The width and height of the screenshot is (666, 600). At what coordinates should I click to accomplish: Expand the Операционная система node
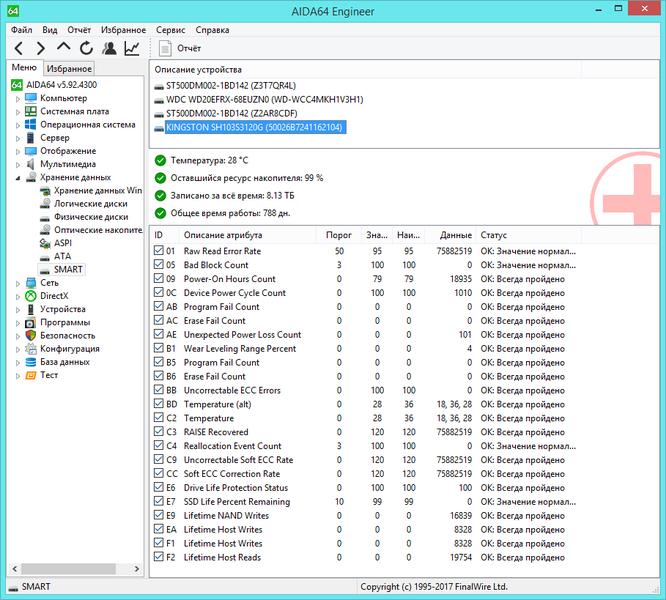click(17, 125)
